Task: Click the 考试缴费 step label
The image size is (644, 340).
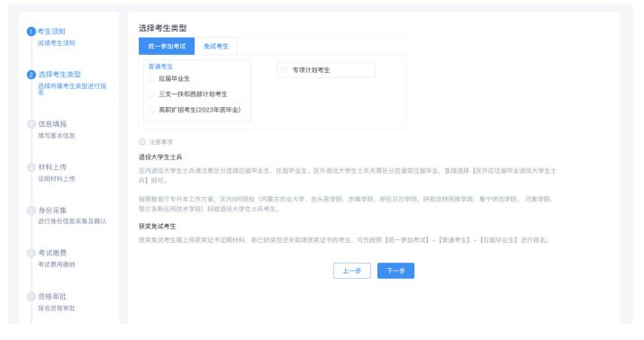Action: (52, 253)
